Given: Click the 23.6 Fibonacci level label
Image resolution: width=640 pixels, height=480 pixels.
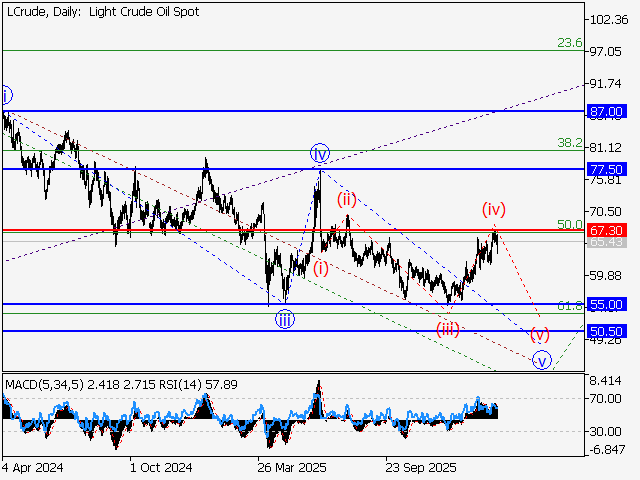Looking at the screenshot, I should (x=569, y=43).
